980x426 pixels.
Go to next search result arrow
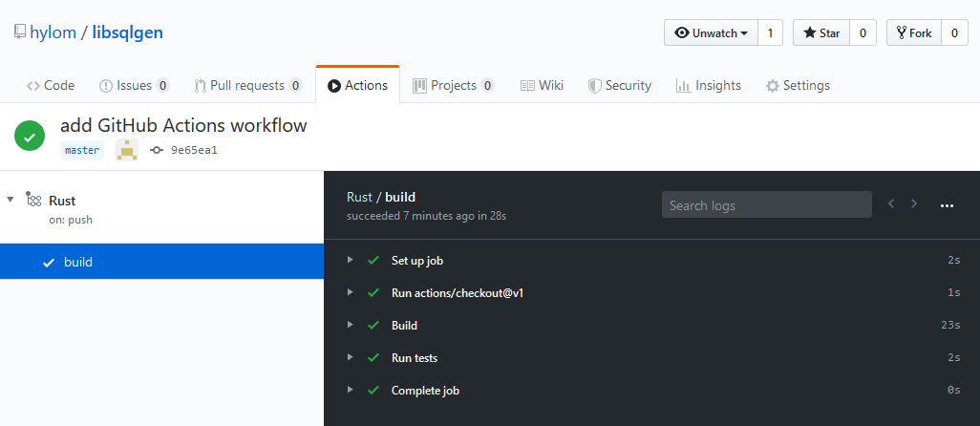(x=914, y=203)
